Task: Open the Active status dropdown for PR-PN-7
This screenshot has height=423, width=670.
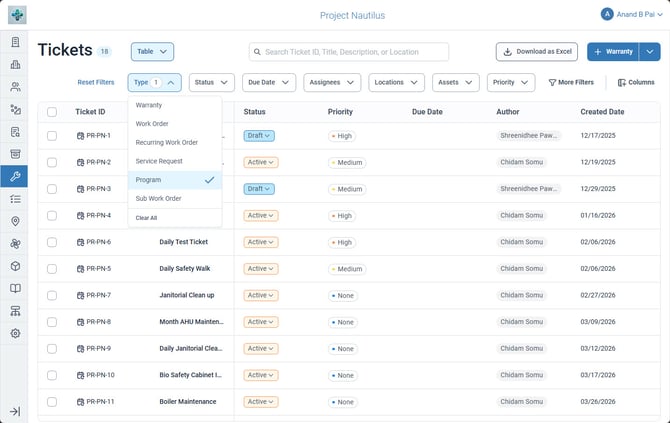Action: tap(261, 295)
